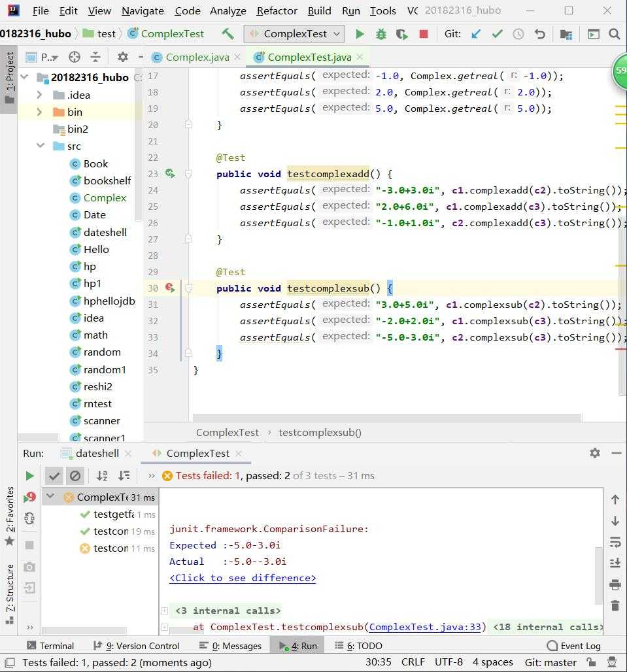Viewport: 627px width, 672px height.
Task: Rerun tests with green play in Run panel
Action: (x=29, y=476)
